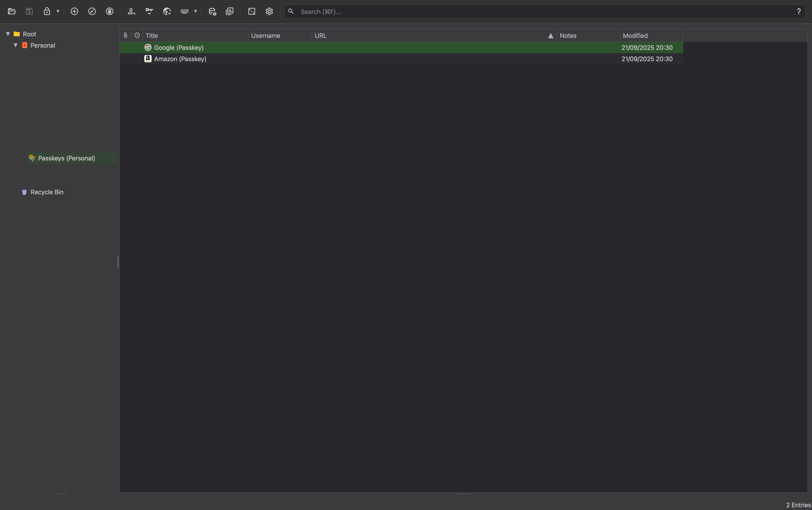Image resolution: width=812 pixels, height=510 pixels.
Task: Delete the selected entry
Action: tap(110, 12)
